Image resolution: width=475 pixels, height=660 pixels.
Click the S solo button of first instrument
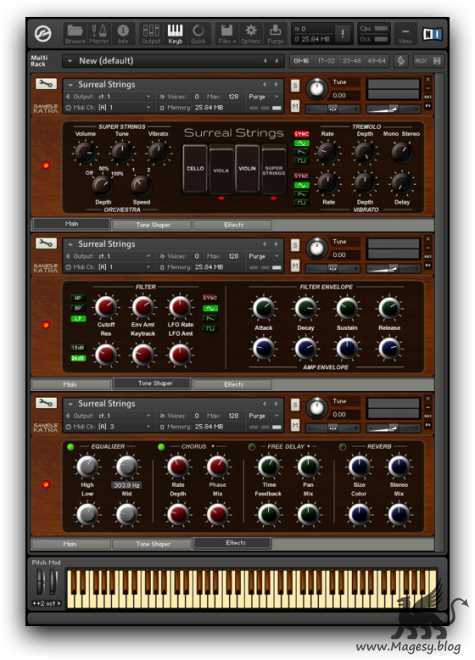(295, 85)
